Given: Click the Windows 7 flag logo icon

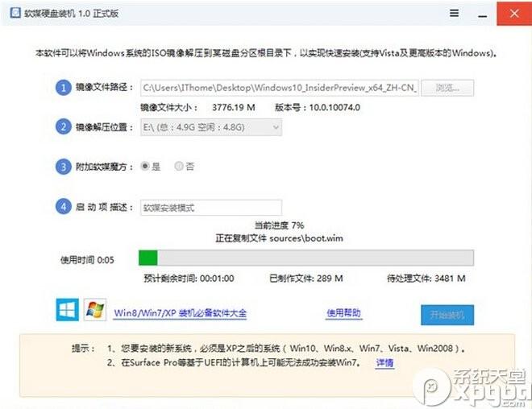Looking at the screenshot, I should click(x=95, y=309).
